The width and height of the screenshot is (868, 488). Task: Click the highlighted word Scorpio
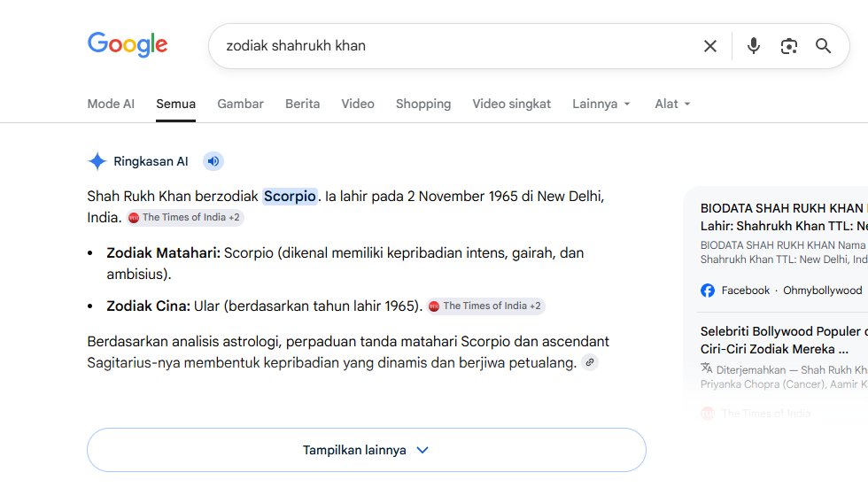(x=290, y=197)
